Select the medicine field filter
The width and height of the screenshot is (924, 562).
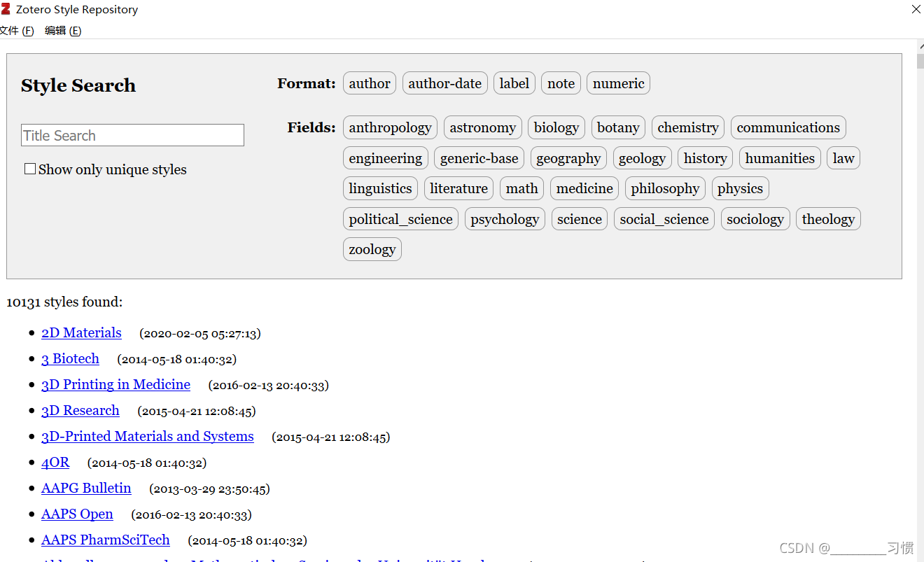[584, 188]
